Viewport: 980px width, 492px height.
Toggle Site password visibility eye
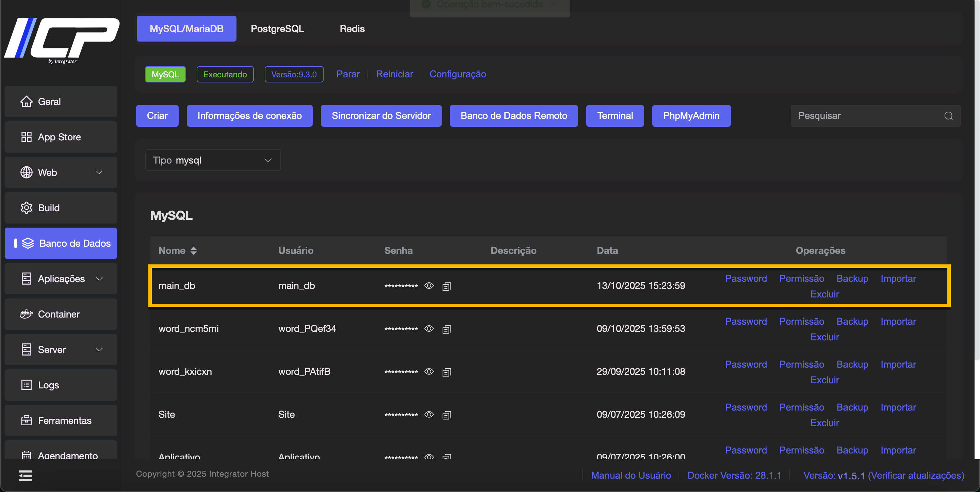(429, 414)
